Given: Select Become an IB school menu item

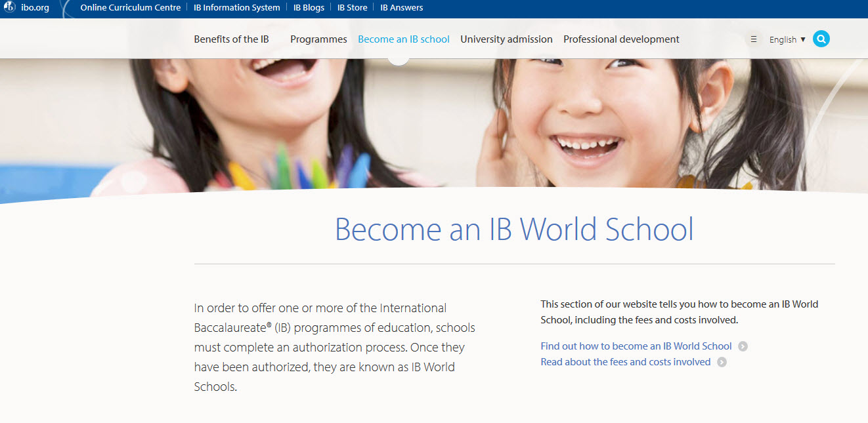Looking at the screenshot, I should pyautogui.click(x=404, y=39).
